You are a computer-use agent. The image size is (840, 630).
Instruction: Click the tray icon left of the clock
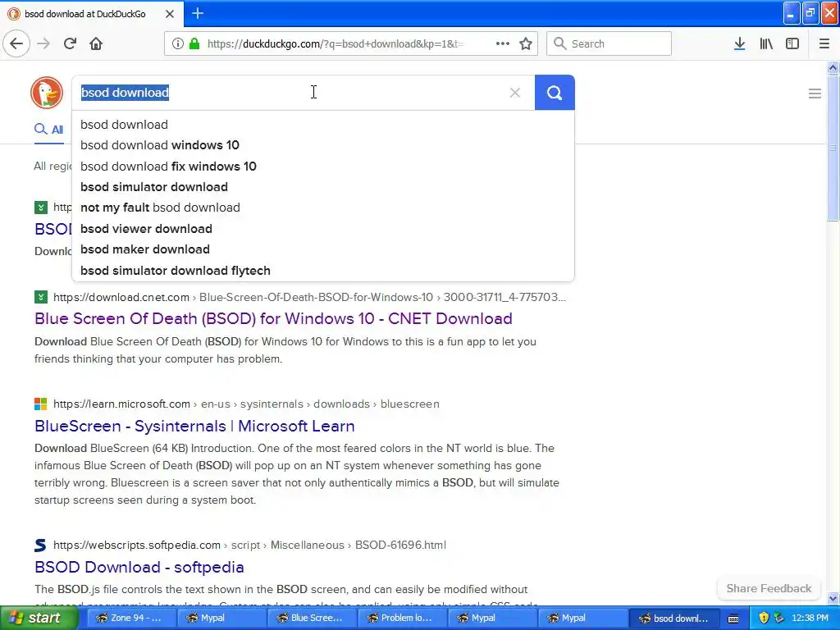[x=779, y=619]
